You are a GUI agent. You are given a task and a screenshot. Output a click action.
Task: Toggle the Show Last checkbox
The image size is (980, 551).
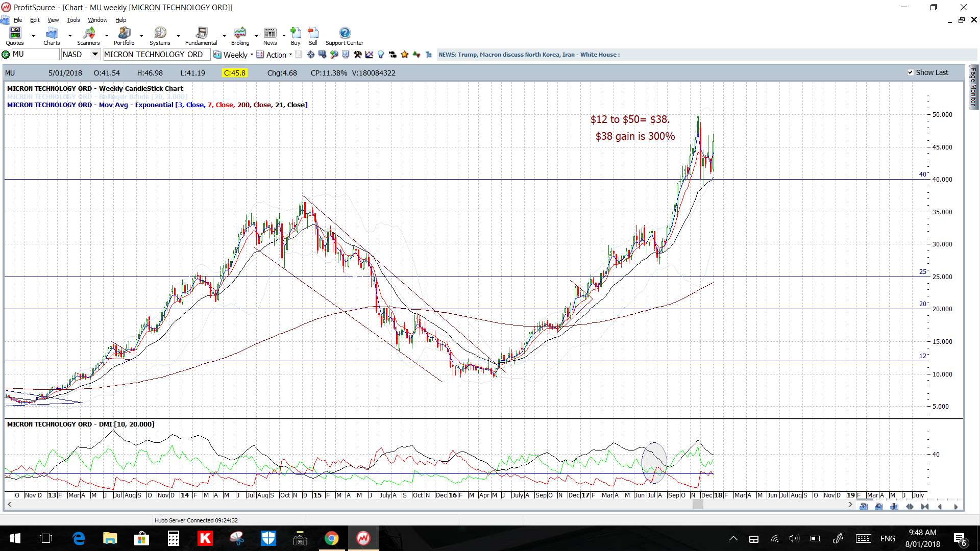pos(910,72)
